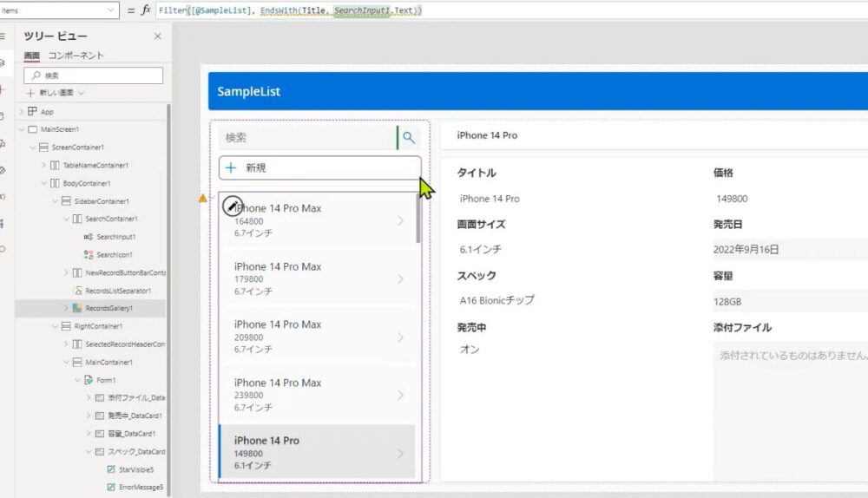868x498 pixels.
Task: Collapse the ScreenContainer1 node
Action: coord(33,147)
